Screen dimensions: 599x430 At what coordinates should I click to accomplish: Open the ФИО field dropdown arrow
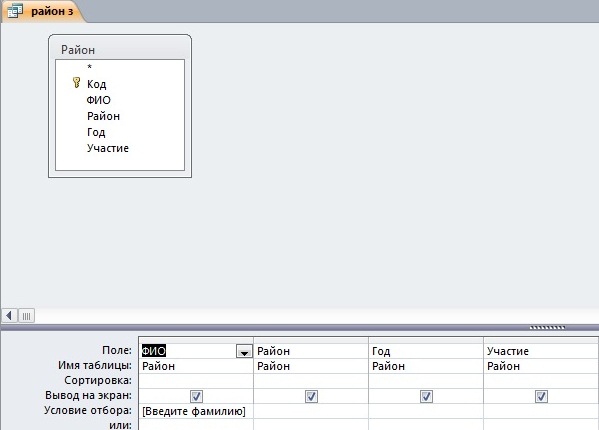pyautogui.click(x=244, y=351)
